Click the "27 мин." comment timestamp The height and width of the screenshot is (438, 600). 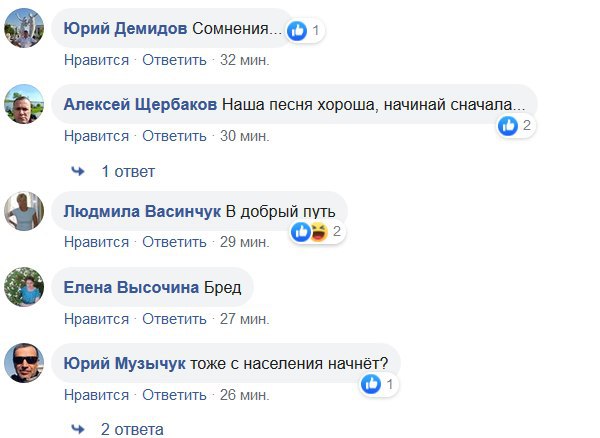[x=244, y=320]
